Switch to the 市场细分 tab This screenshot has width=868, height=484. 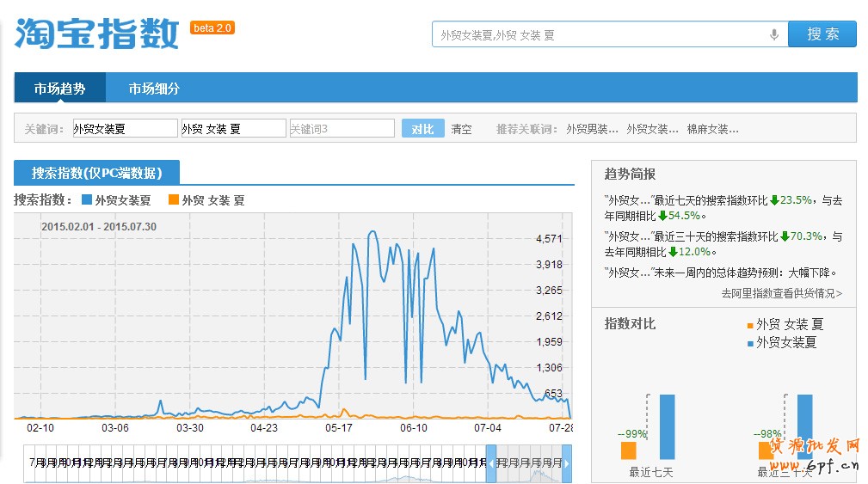click(154, 88)
